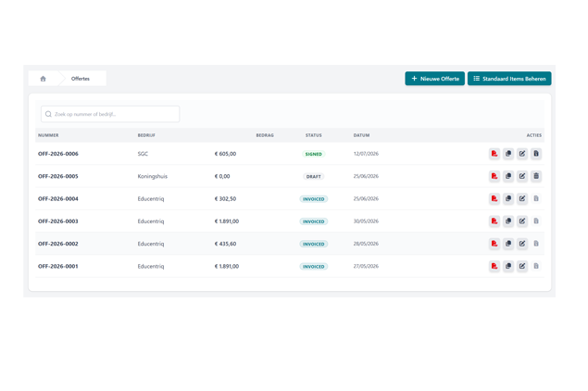Open quote number OFF-2026-0002
This screenshot has height=391, width=588.
tap(58, 244)
